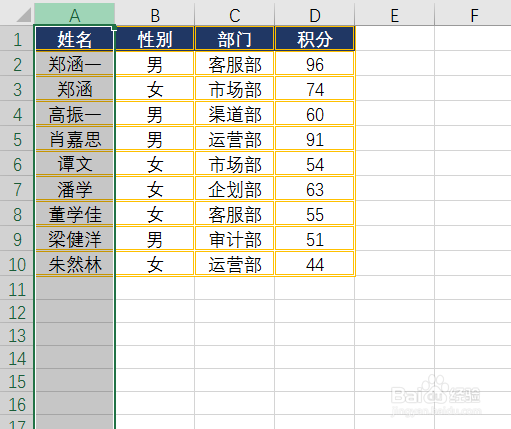Click the score cell 44
This screenshot has height=429, width=511.
(x=315, y=264)
